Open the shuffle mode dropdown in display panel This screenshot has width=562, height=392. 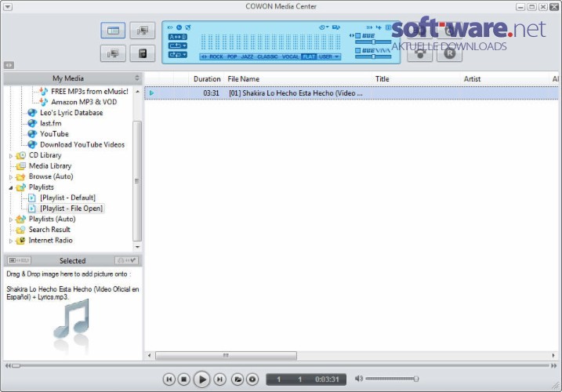[178, 55]
